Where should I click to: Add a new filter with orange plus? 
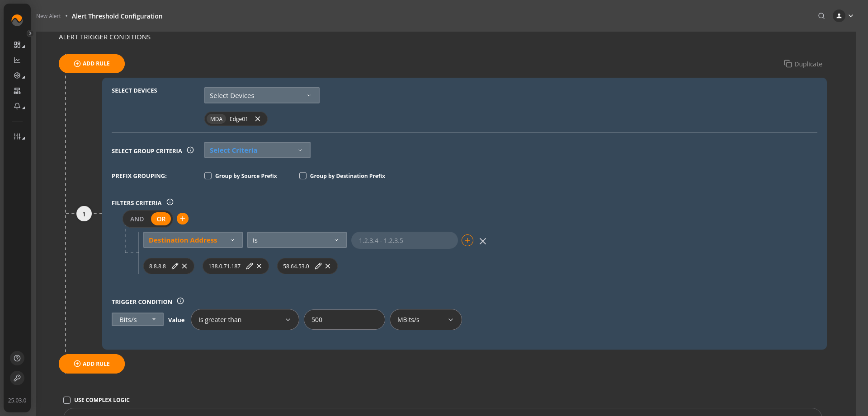183,219
